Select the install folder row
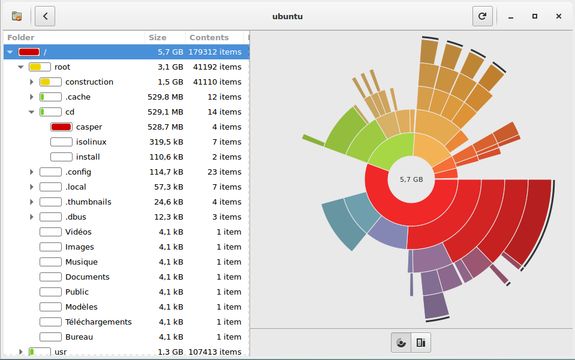This screenshot has width=575, height=360. click(x=126, y=157)
